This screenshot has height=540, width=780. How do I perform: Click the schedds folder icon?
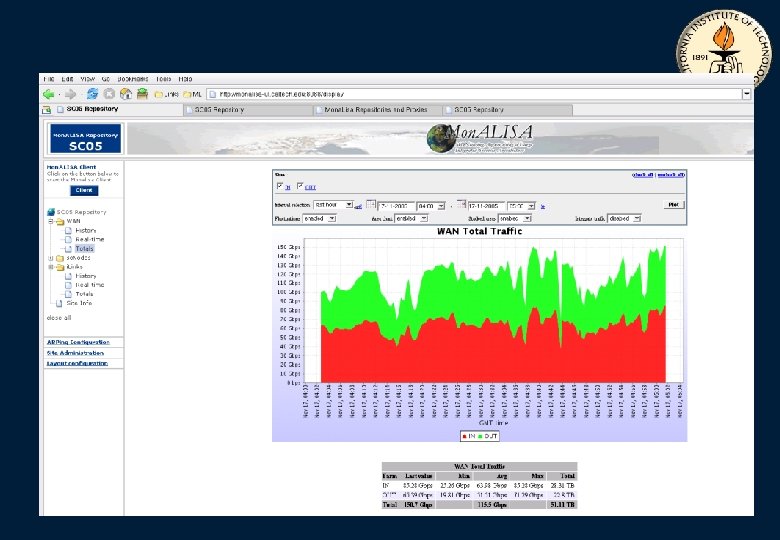tap(60, 258)
